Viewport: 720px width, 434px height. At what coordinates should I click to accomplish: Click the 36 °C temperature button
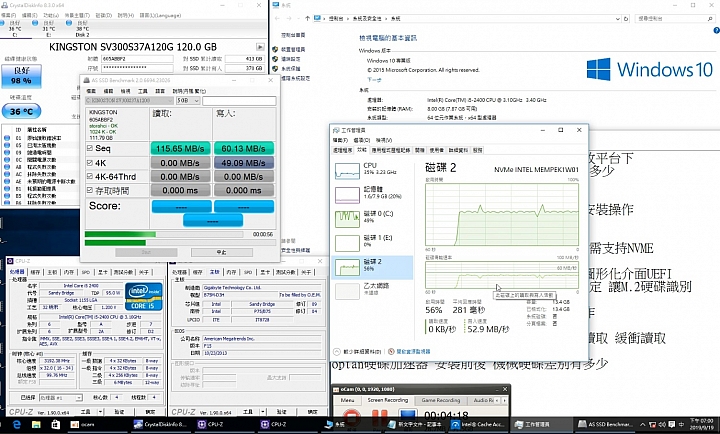pyautogui.click(x=21, y=111)
